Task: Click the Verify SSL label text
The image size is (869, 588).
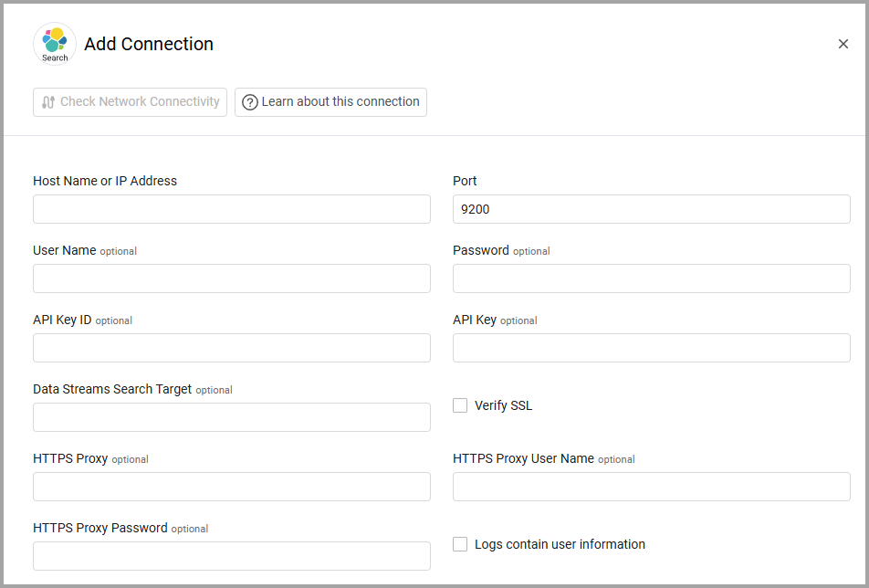Action: pyautogui.click(x=503, y=405)
